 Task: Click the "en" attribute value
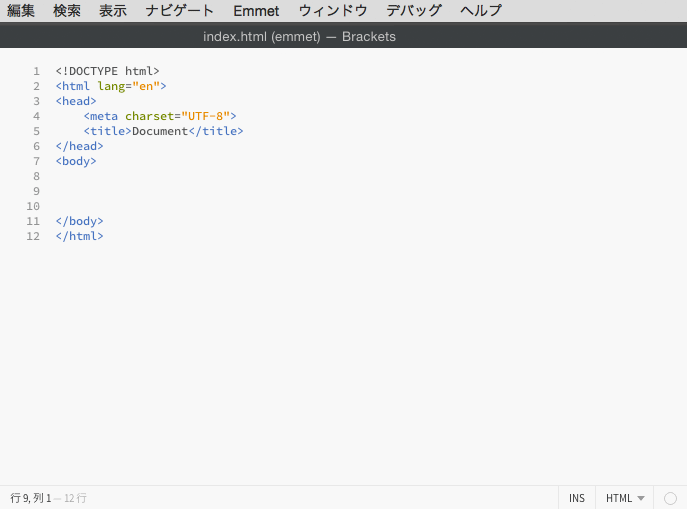point(146,86)
